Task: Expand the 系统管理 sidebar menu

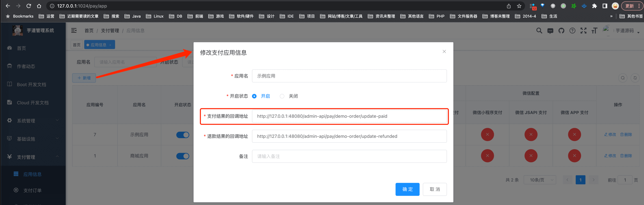Action: [32, 121]
